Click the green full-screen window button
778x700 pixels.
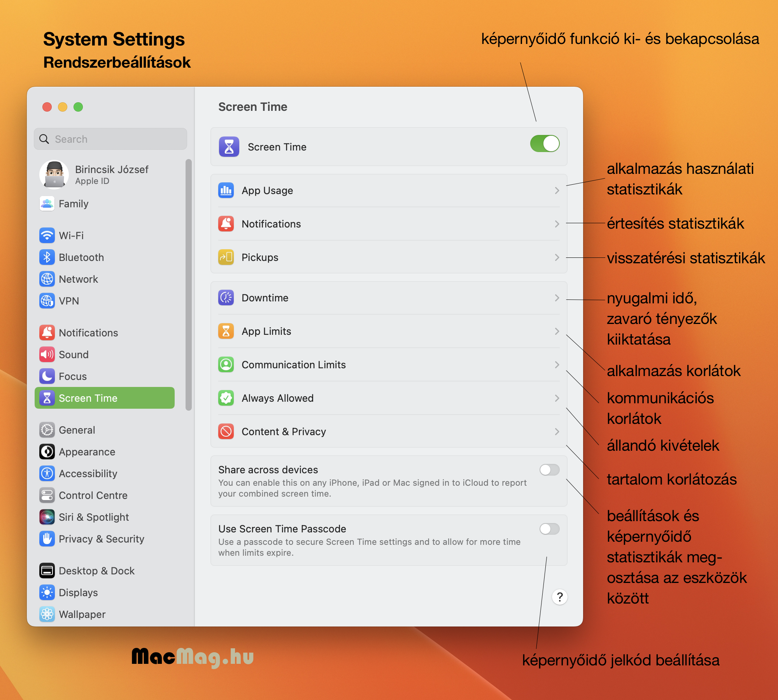click(x=78, y=107)
